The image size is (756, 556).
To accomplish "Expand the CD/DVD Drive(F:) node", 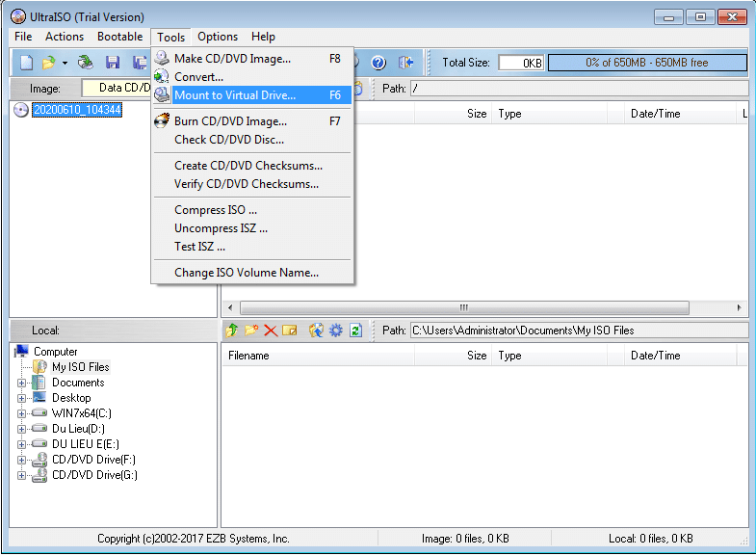I will pos(21,460).
